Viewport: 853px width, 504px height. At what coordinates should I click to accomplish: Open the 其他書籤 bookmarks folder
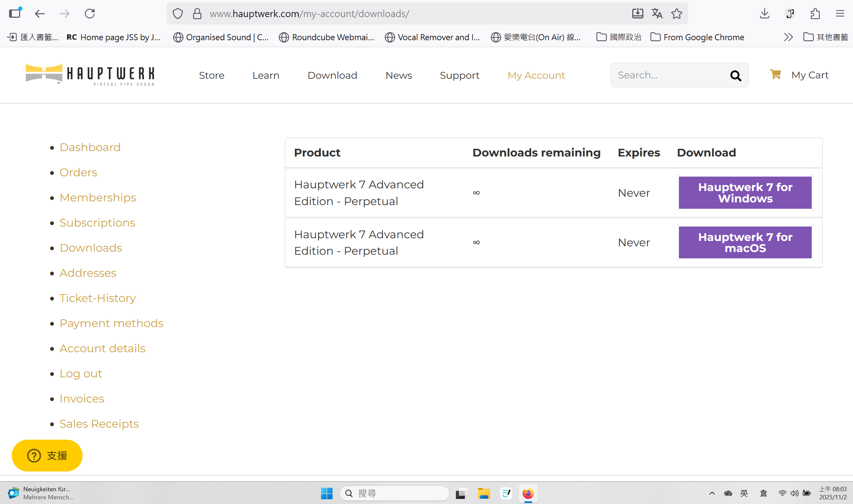click(x=826, y=37)
